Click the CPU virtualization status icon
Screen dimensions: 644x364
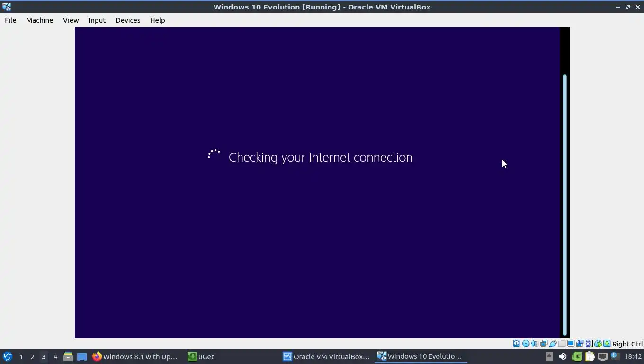click(x=589, y=344)
